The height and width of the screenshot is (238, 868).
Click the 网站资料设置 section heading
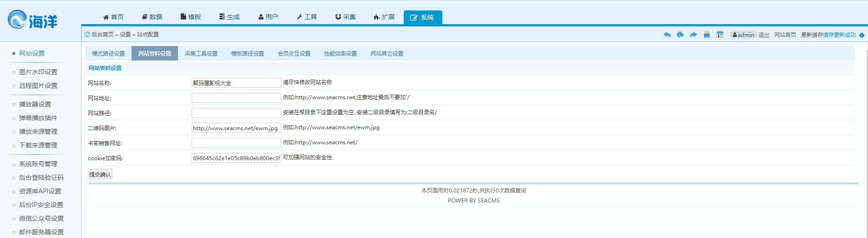(x=105, y=68)
